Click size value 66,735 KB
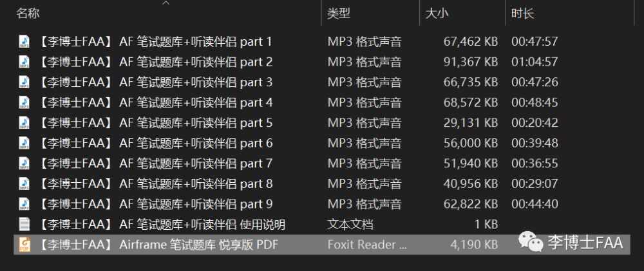 471,82
